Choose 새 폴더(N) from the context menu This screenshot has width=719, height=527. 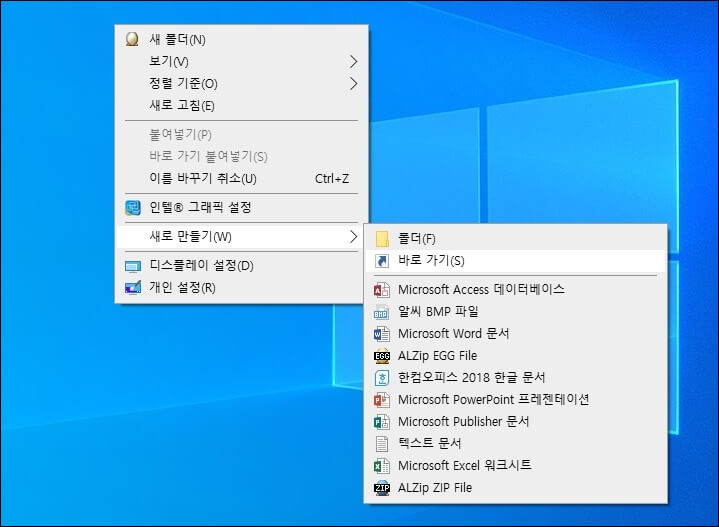[242, 39]
